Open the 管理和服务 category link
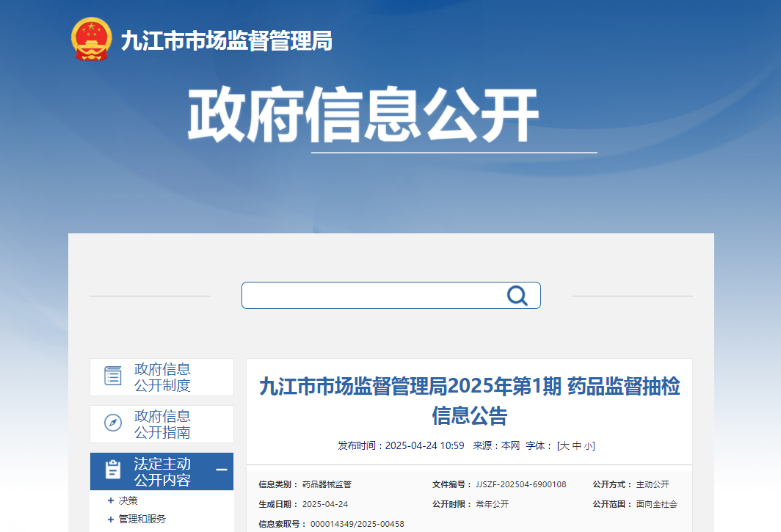781x532 pixels. 142,519
